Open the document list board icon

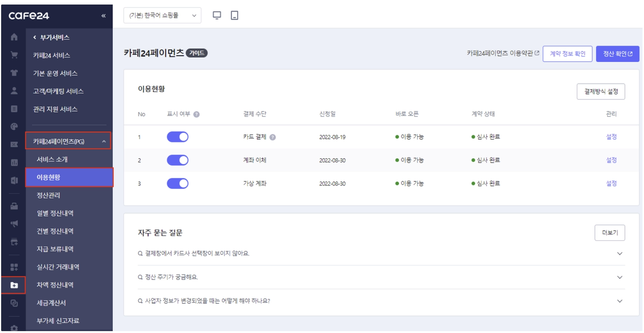14,109
